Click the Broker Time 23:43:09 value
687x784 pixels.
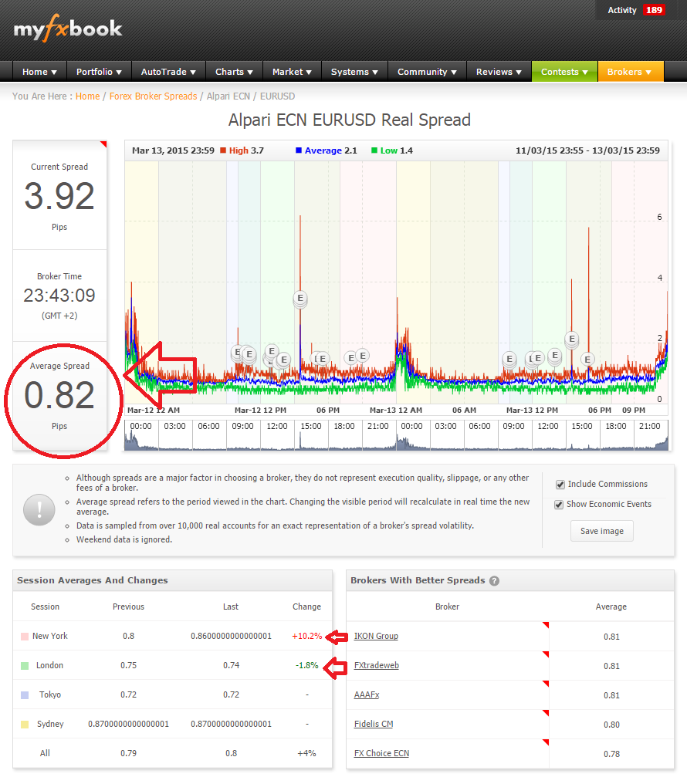coord(59,296)
